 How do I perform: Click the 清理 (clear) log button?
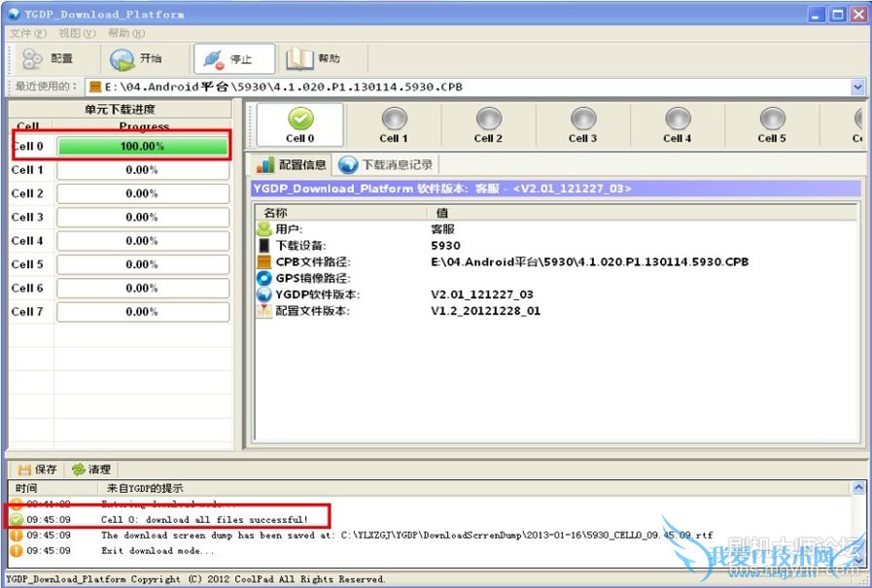(91, 469)
